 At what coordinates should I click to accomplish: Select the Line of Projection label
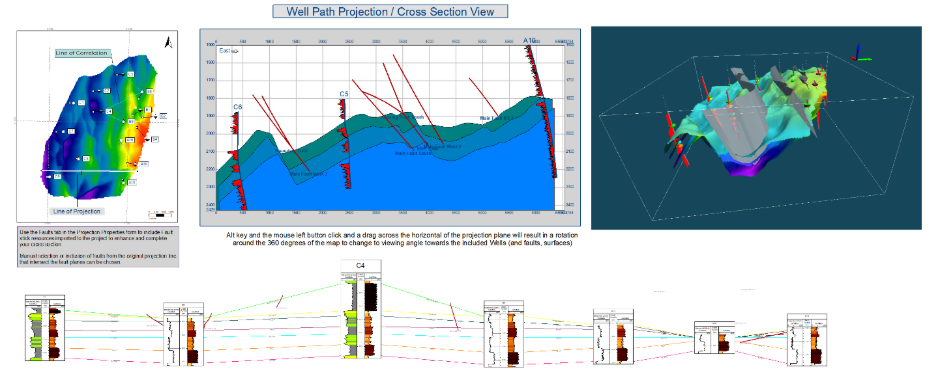tap(78, 211)
